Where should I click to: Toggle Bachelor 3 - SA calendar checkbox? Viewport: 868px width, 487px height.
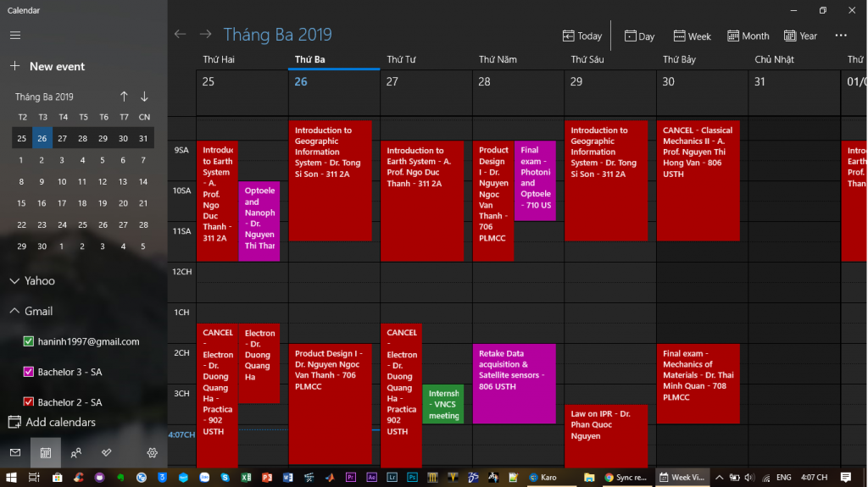coord(29,372)
